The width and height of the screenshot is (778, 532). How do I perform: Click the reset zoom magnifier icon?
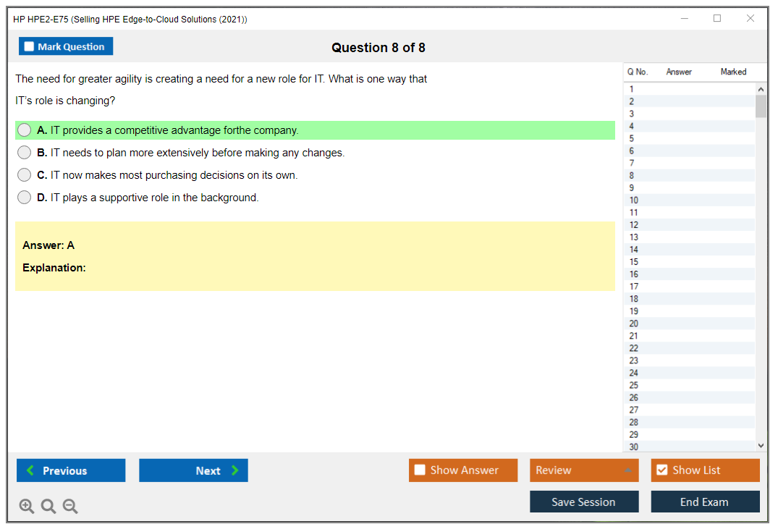[48, 507]
